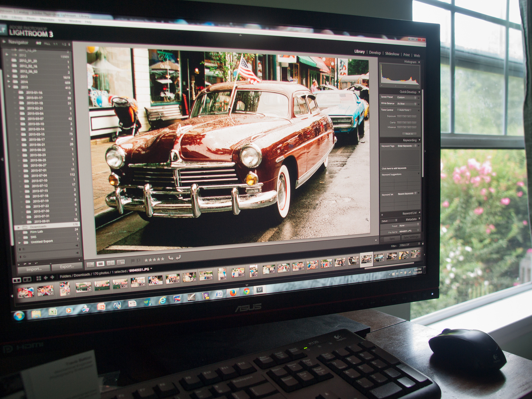Screen dimensions: 532x399
Task: Rotate photo counter-clockwise arrow
Action: pos(171,258)
